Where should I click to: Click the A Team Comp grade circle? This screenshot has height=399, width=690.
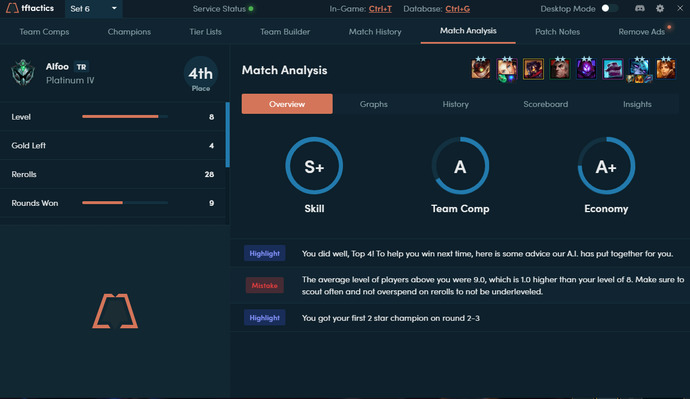pyautogui.click(x=460, y=166)
